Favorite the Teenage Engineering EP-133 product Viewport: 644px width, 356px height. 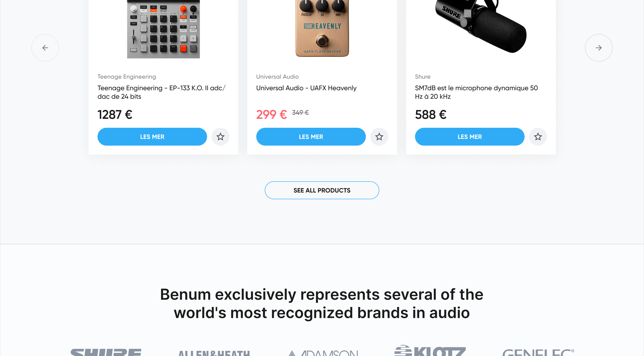(220, 136)
